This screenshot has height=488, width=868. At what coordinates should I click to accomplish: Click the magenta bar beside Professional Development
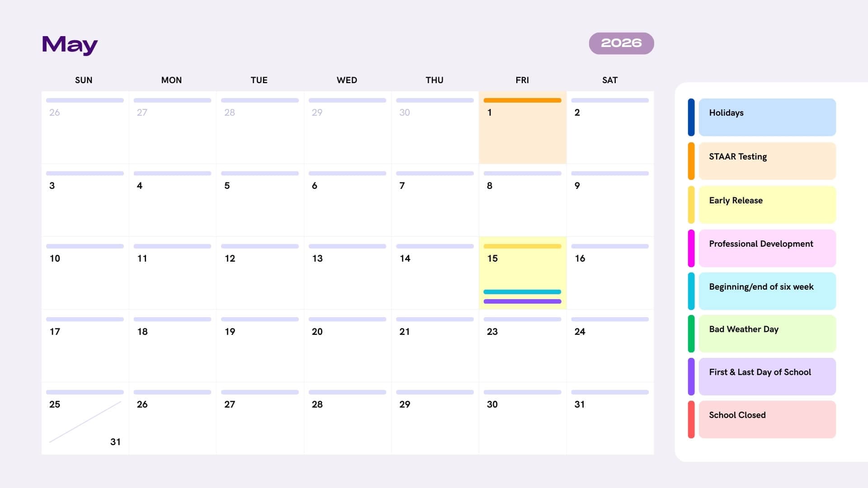click(x=691, y=248)
